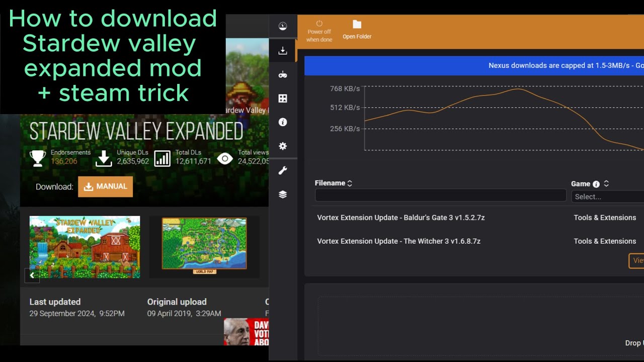Sort downloads by the Filename column arrows
644x362 pixels.
coord(350,184)
